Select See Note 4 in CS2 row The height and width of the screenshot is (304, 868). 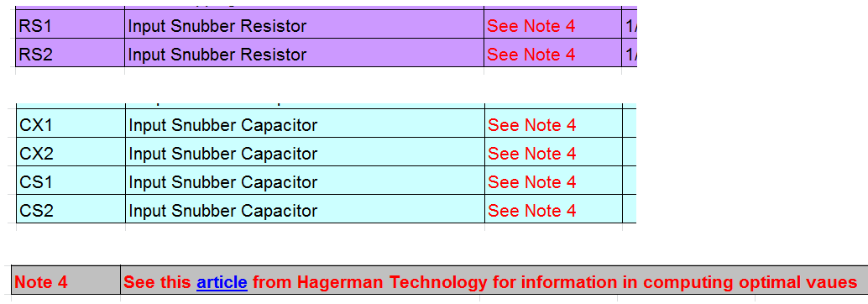pos(531,211)
